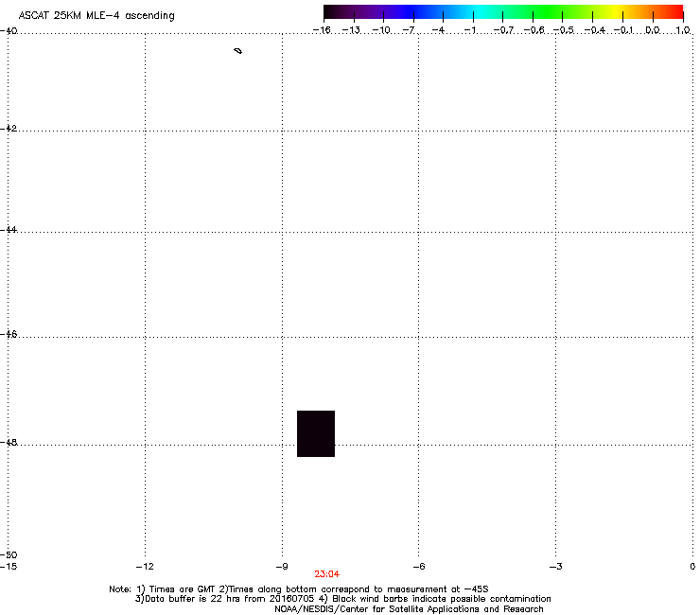This screenshot has height=615, width=700.
Task: Click the ASCAT 25KM MLE-4 ascending title
Action: coord(96,16)
